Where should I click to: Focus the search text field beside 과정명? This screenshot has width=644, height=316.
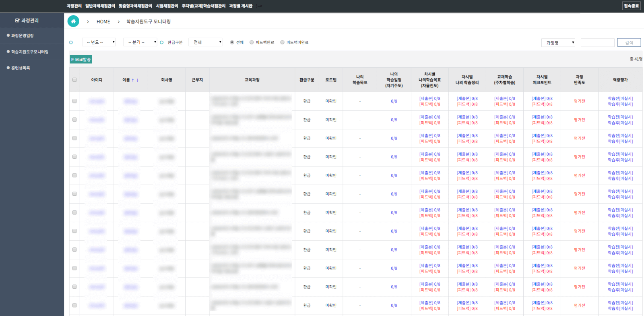(598, 43)
